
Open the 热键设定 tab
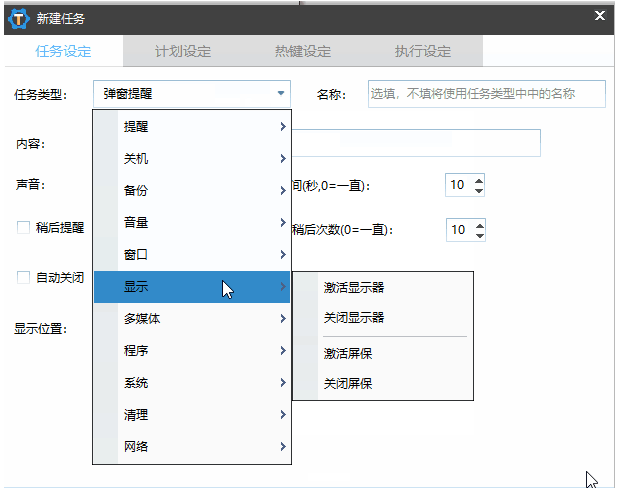(x=303, y=51)
